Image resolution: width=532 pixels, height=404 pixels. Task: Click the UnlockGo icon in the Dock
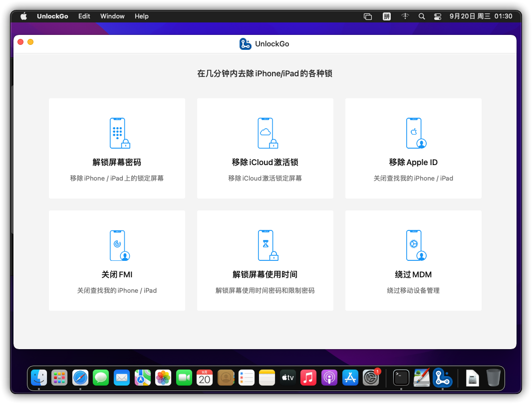tap(443, 378)
